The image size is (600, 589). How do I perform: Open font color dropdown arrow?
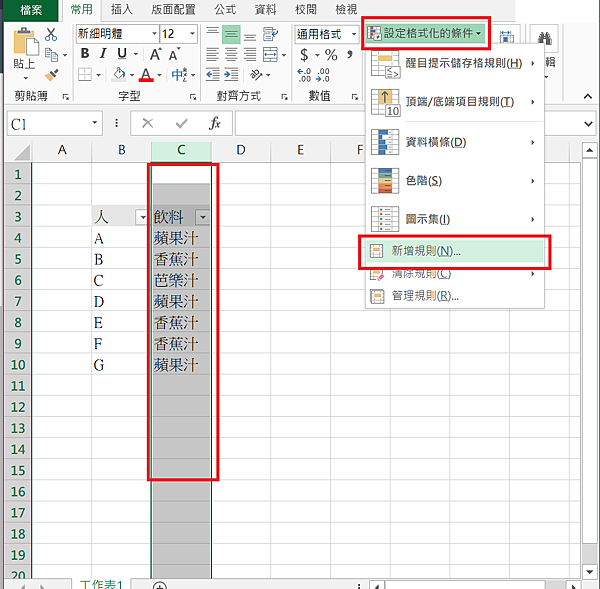(159, 75)
